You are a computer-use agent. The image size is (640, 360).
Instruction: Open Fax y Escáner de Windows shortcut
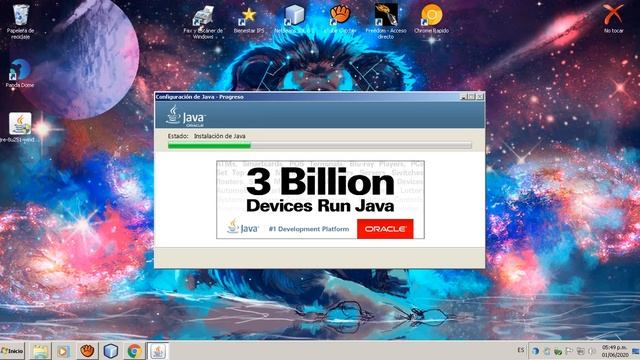203,21
